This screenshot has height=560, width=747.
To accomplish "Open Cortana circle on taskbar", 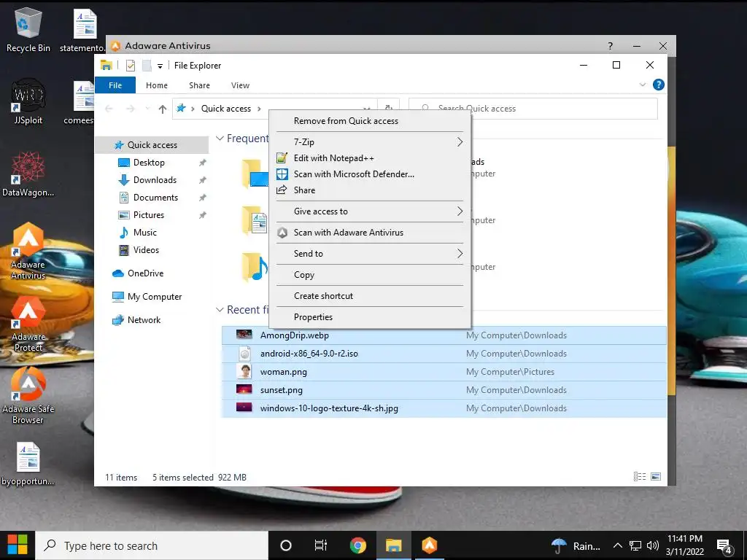I will [x=286, y=545].
